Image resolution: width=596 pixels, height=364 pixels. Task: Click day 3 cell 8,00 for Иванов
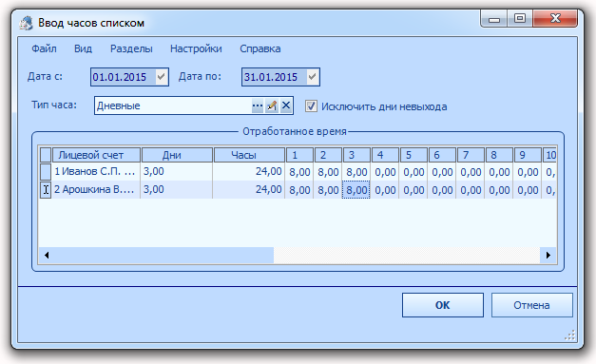point(356,172)
